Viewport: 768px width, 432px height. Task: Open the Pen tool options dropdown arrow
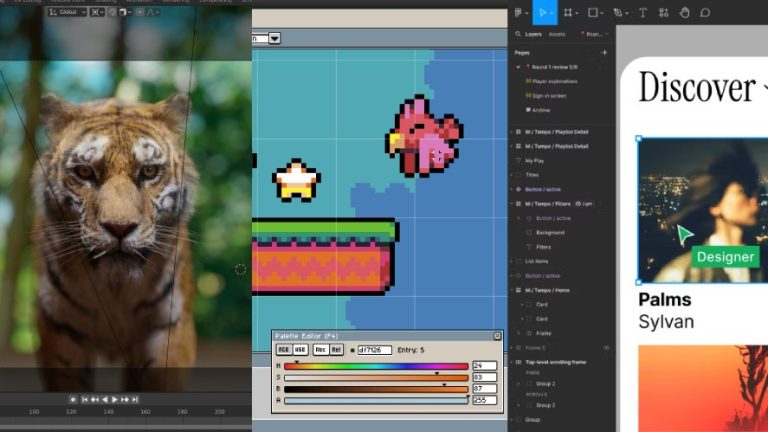point(627,13)
